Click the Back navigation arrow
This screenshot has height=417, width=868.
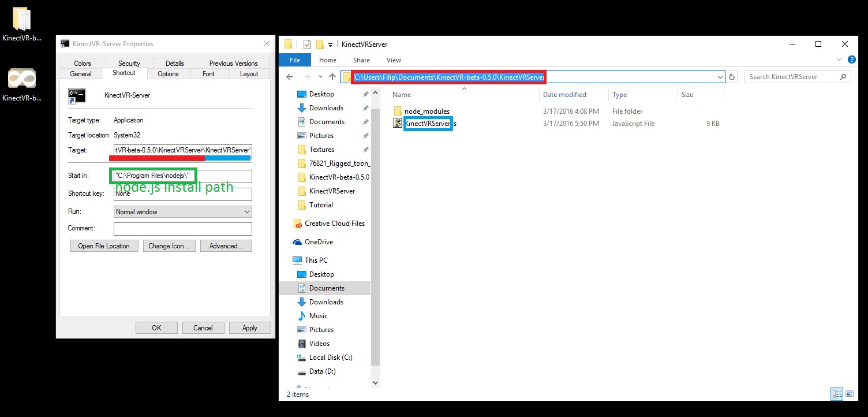[x=290, y=77]
